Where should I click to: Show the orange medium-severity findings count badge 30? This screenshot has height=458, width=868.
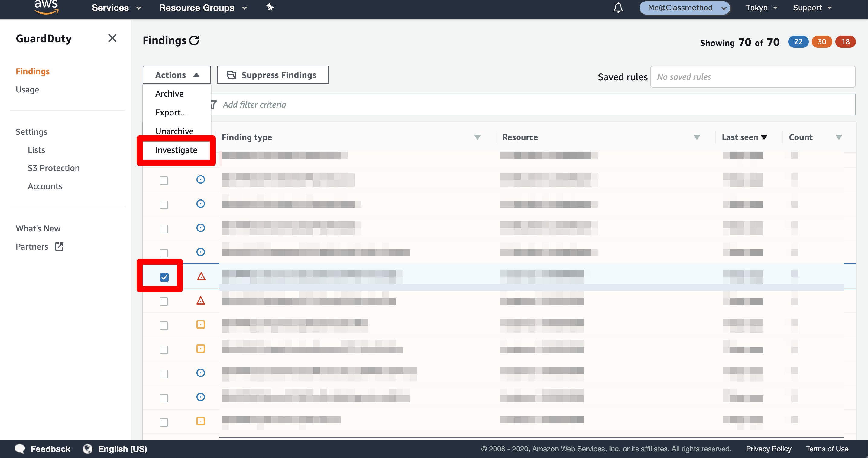pos(821,42)
